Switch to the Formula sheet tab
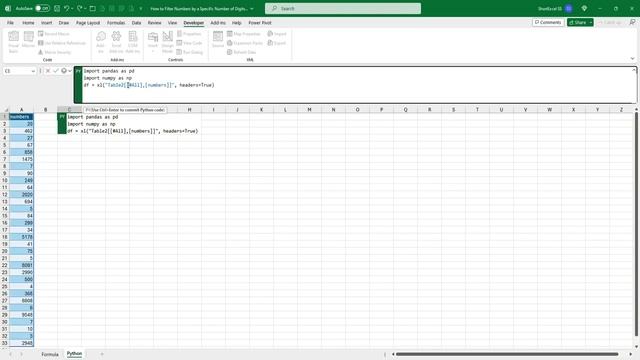The image size is (640, 360). click(50, 354)
